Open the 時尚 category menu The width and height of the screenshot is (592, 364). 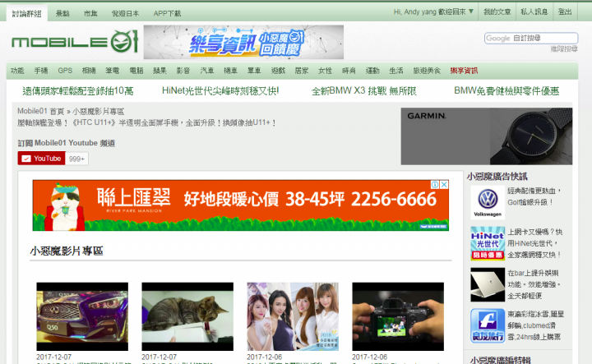[349, 71]
